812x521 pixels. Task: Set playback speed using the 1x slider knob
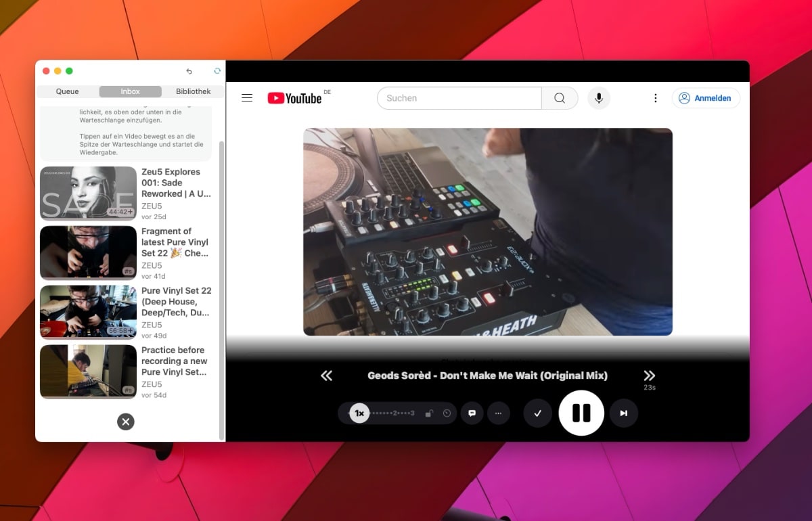click(x=359, y=413)
